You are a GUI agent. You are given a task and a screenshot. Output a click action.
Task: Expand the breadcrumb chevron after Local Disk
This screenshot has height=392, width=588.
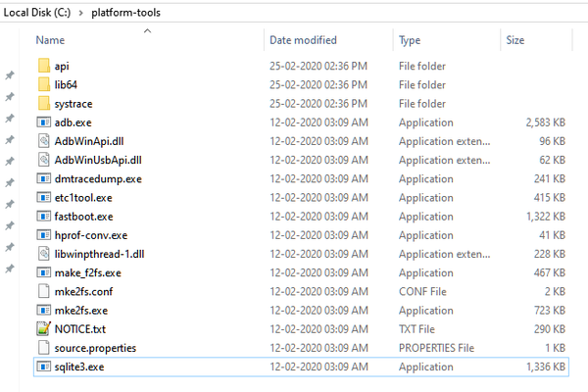[81, 13]
